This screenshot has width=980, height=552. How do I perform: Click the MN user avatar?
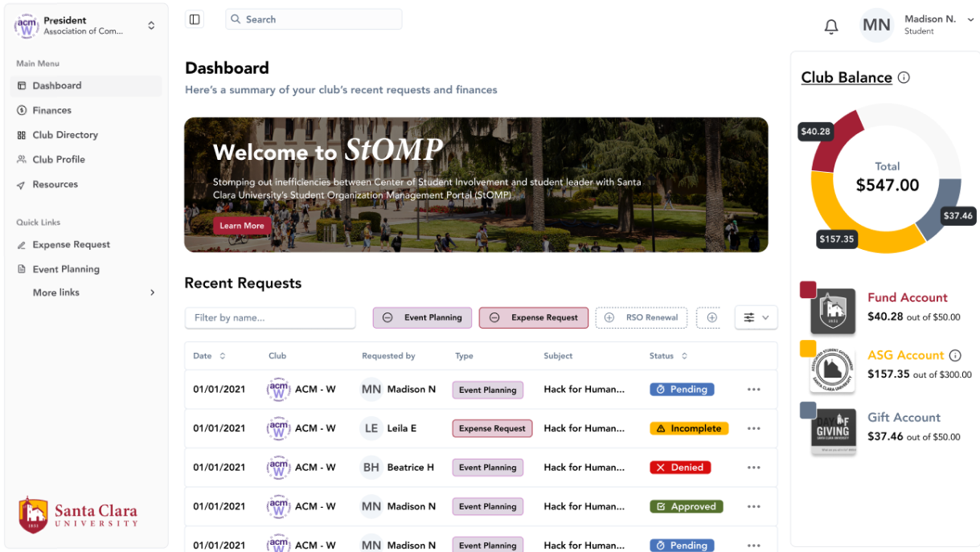(875, 25)
